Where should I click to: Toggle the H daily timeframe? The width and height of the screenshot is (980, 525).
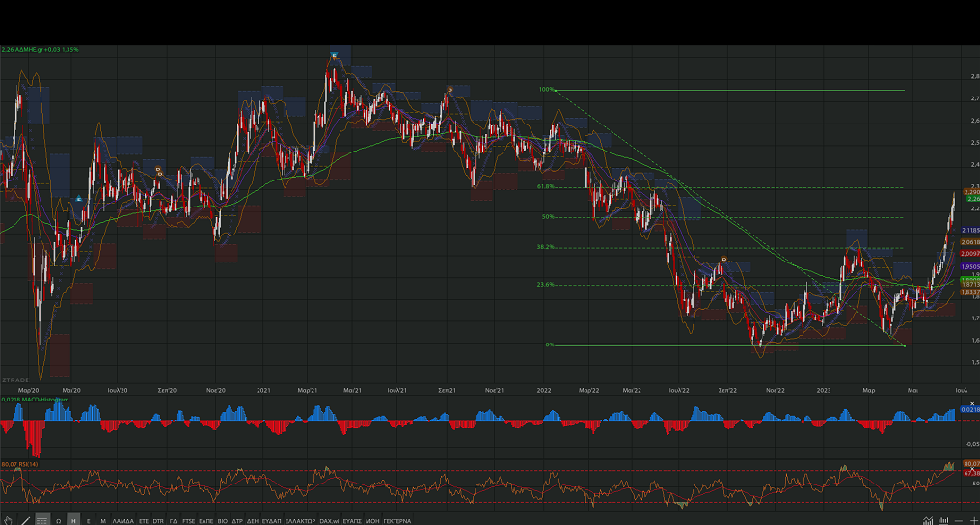coord(72,520)
